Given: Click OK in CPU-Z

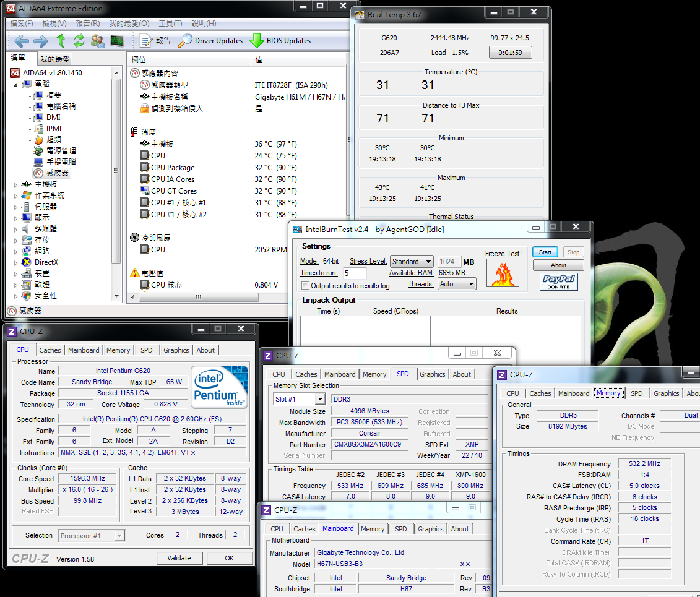Looking at the screenshot, I should (x=230, y=558).
